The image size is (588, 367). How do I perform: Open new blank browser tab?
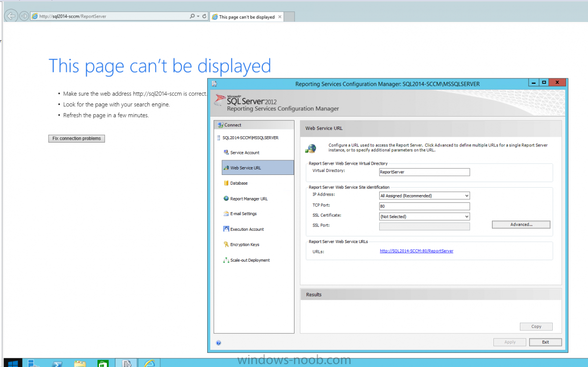(x=289, y=17)
